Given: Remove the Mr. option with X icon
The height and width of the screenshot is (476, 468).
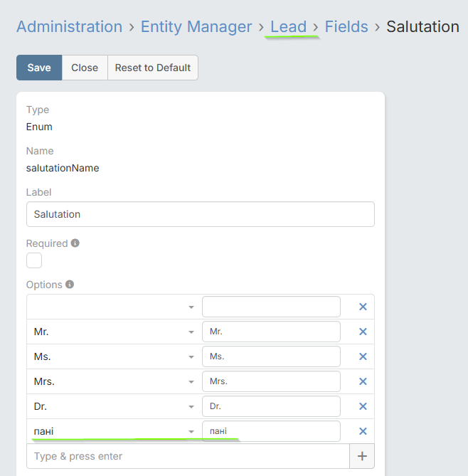Looking at the screenshot, I should point(363,332).
